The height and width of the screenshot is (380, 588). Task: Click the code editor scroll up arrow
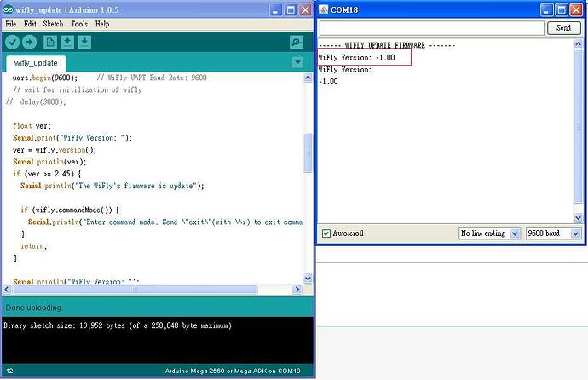(x=308, y=78)
